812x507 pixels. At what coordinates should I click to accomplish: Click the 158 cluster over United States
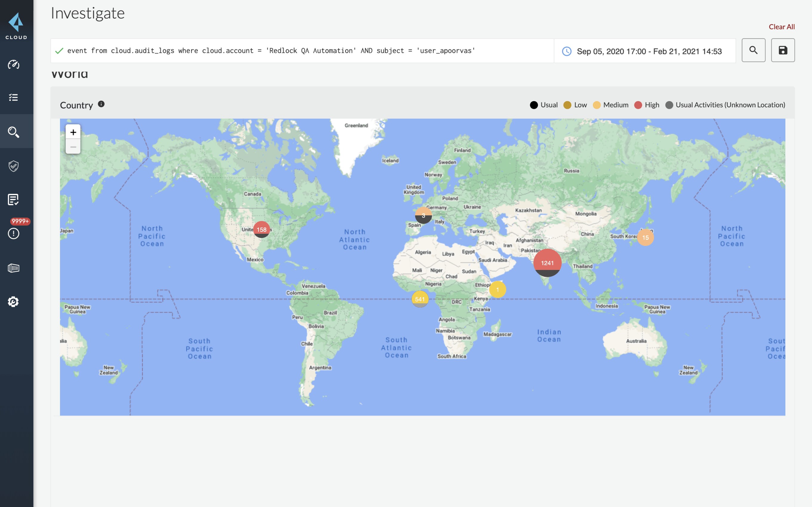[x=262, y=229]
